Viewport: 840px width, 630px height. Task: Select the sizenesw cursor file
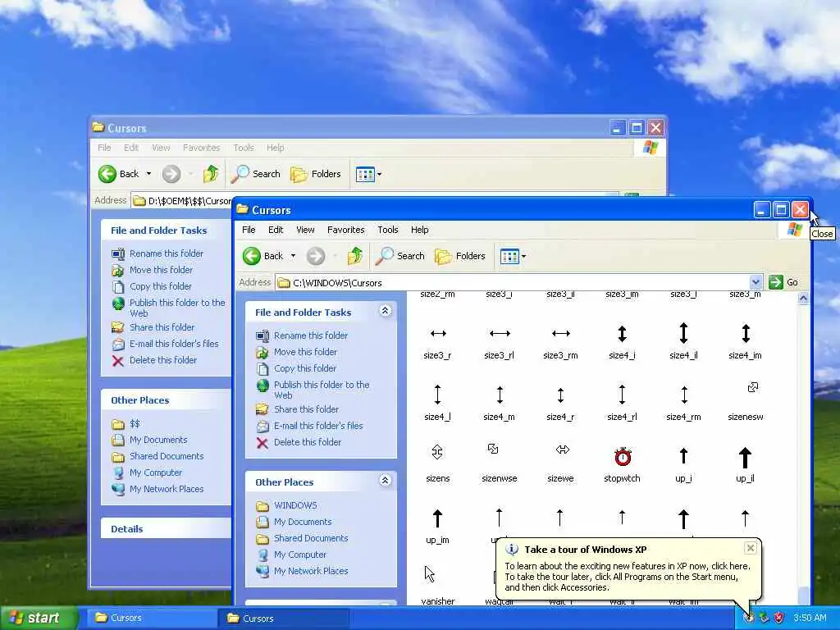746,402
